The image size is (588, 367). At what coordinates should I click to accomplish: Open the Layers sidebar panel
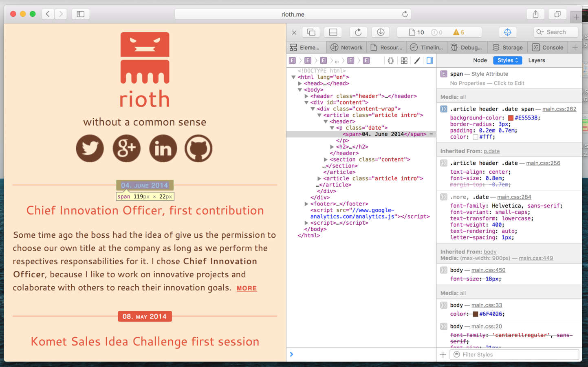(x=536, y=60)
